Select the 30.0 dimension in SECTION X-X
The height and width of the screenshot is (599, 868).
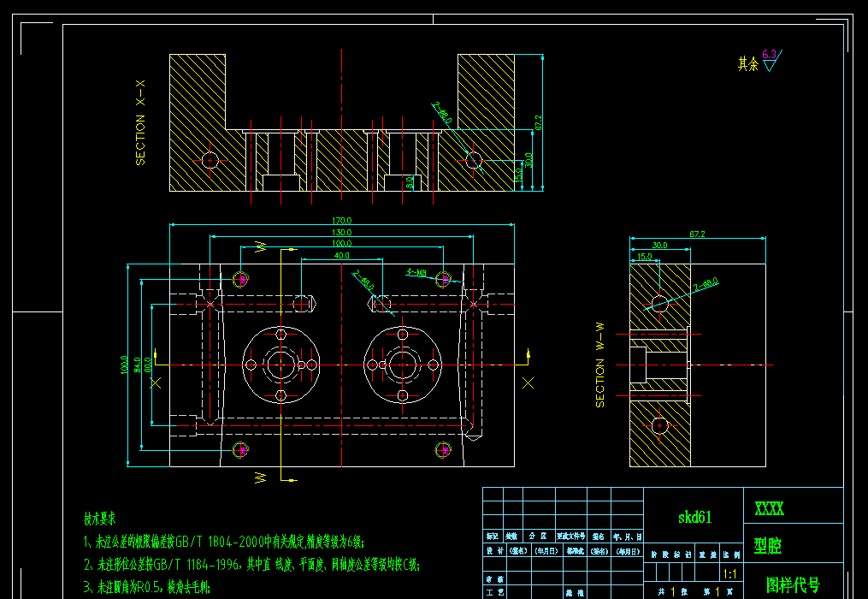tap(528, 160)
